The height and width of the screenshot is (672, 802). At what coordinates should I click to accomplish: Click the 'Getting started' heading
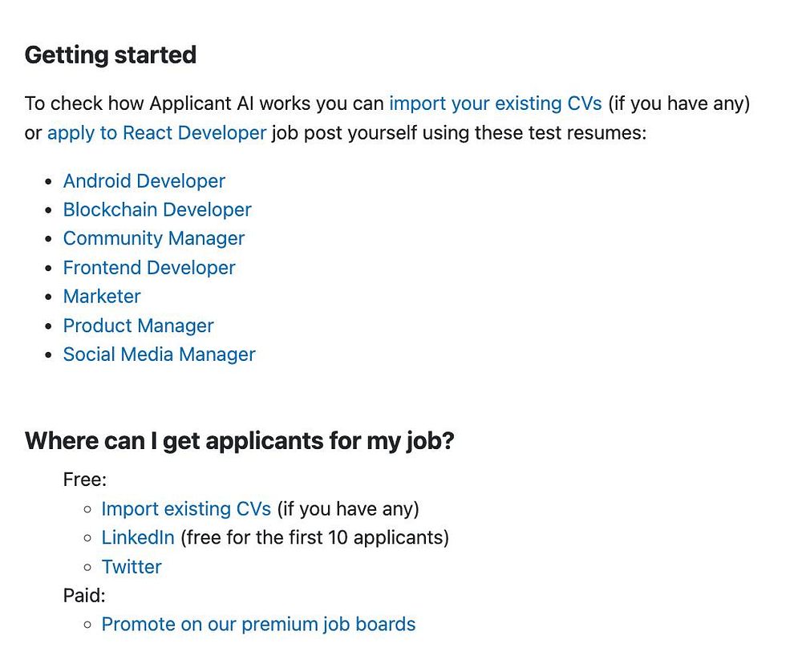(111, 55)
